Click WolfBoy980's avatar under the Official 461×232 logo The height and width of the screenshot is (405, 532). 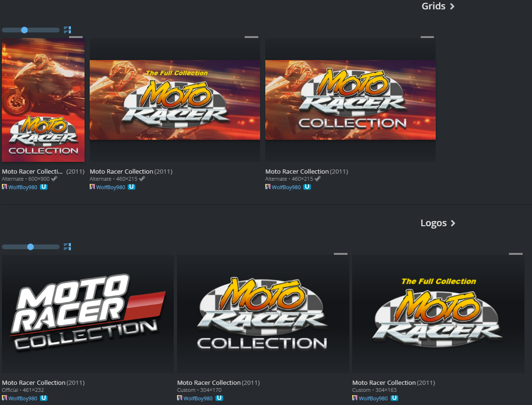point(4,398)
